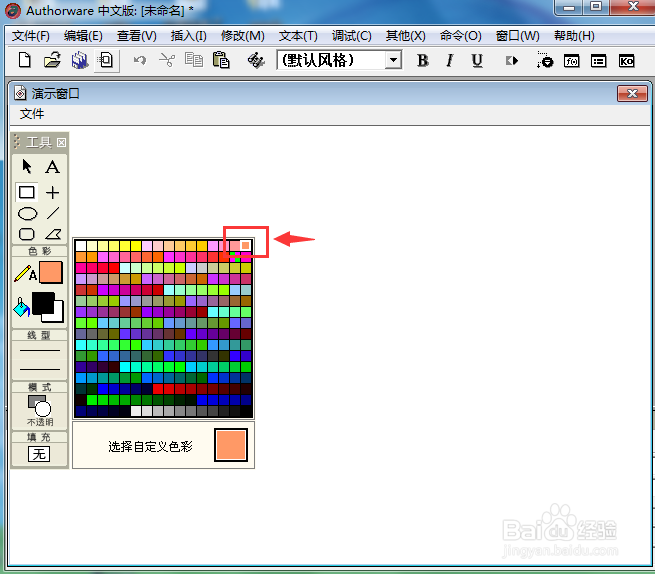This screenshot has height=574, width=655.
Task: Open the 帮助(H) menu
Action: 574,36
